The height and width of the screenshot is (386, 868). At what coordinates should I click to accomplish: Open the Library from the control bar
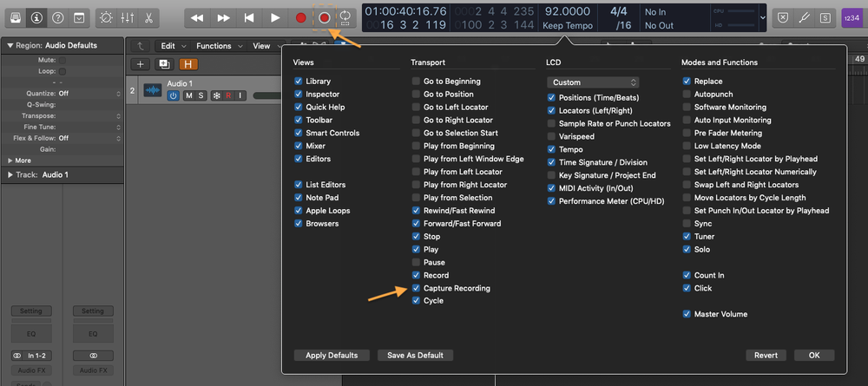16,17
